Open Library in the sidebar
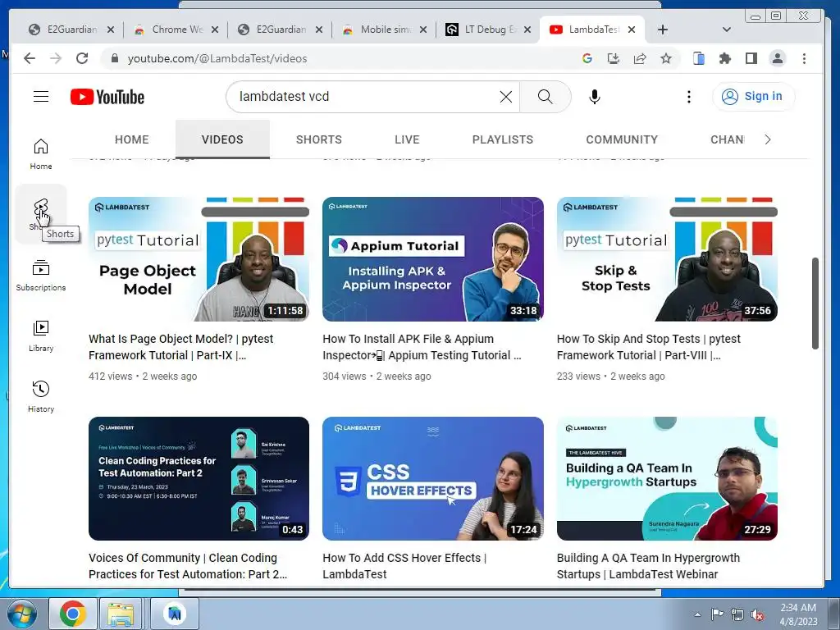Screen dimensions: 840x630 coord(41,336)
